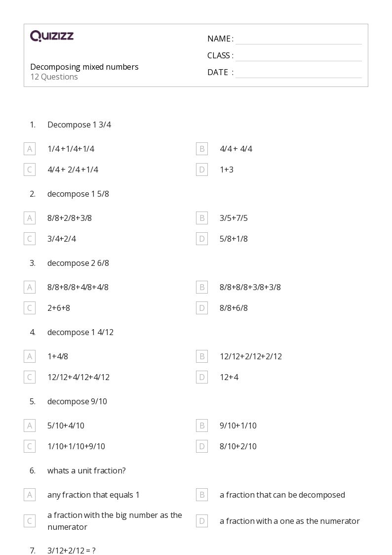
Task: Select A box next to 8/8+2/8+3/8
Action: pyautogui.click(x=30, y=218)
